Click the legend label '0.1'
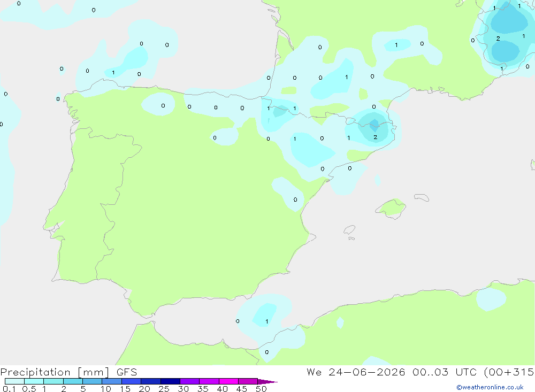This screenshot has height=392, width=535. coord(9,389)
